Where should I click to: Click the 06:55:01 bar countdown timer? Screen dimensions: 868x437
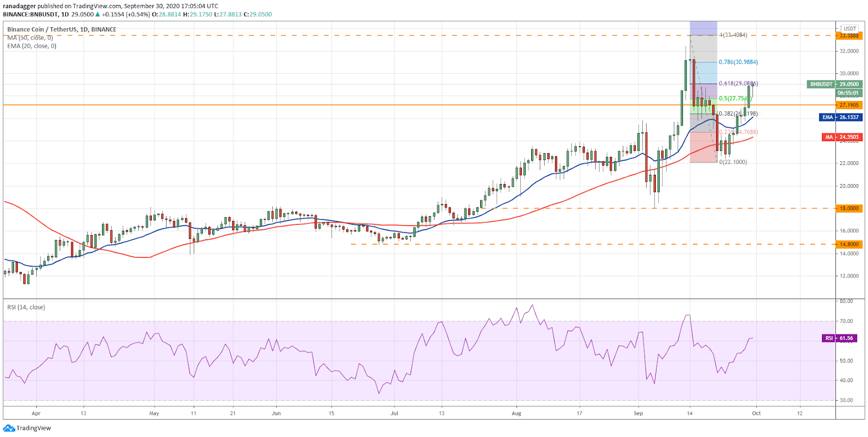(848, 93)
